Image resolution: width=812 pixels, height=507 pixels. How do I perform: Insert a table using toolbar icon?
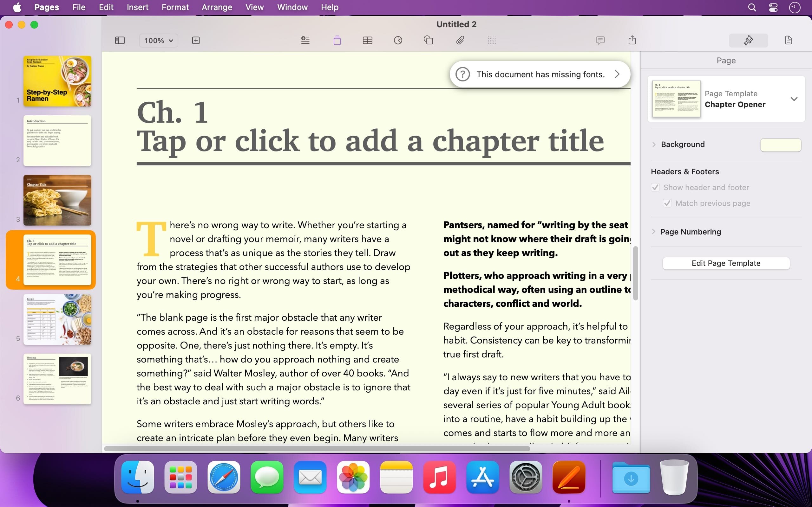[x=367, y=41]
